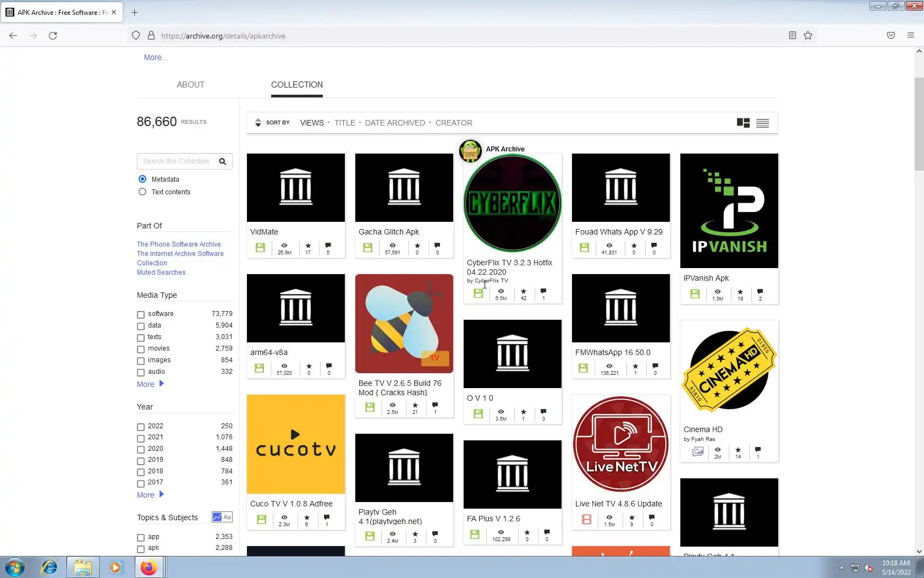Sort results by TITLE
This screenshot has height=578, width=924.
pyautogui.click(x=345, y=123)
